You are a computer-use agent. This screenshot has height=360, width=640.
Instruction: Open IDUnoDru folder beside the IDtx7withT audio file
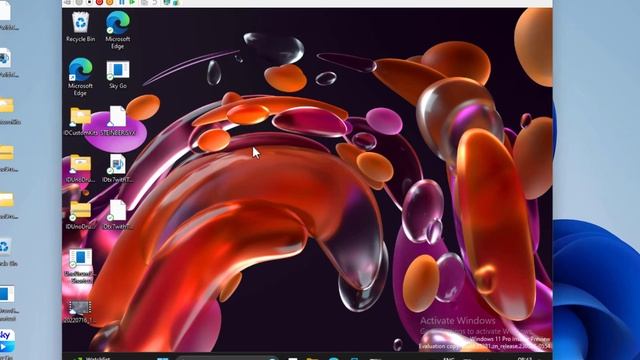tap(80, 168)
